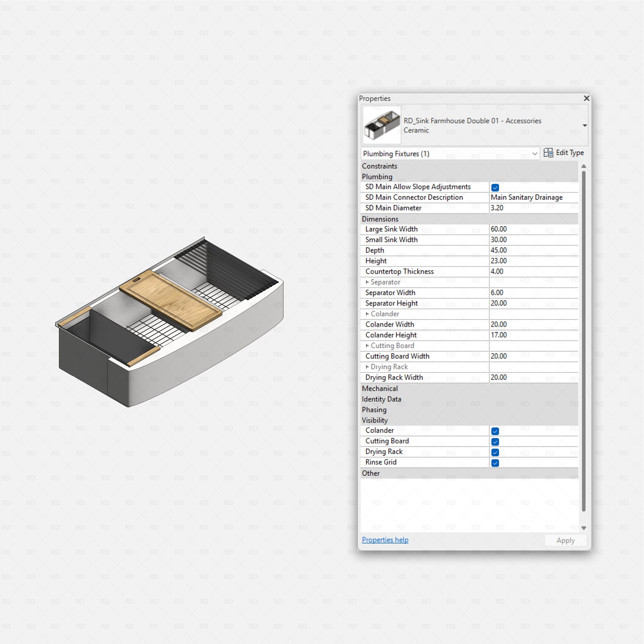
Task: Click the SD Main Diameter value field
Action: click(x=533, y=208)
